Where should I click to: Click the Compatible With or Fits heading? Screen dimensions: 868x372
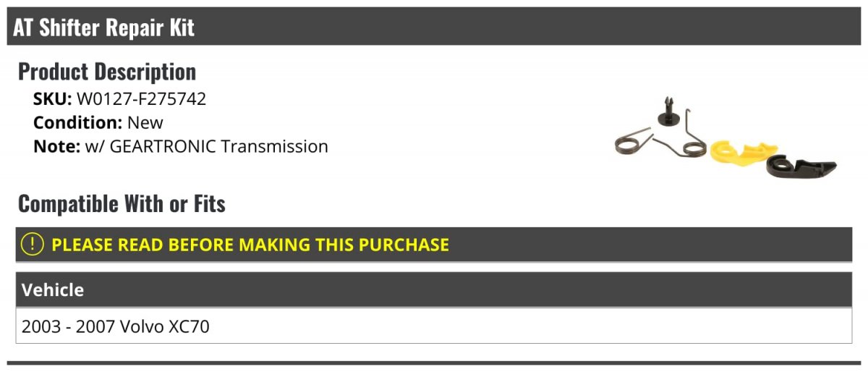coord(122,204)
